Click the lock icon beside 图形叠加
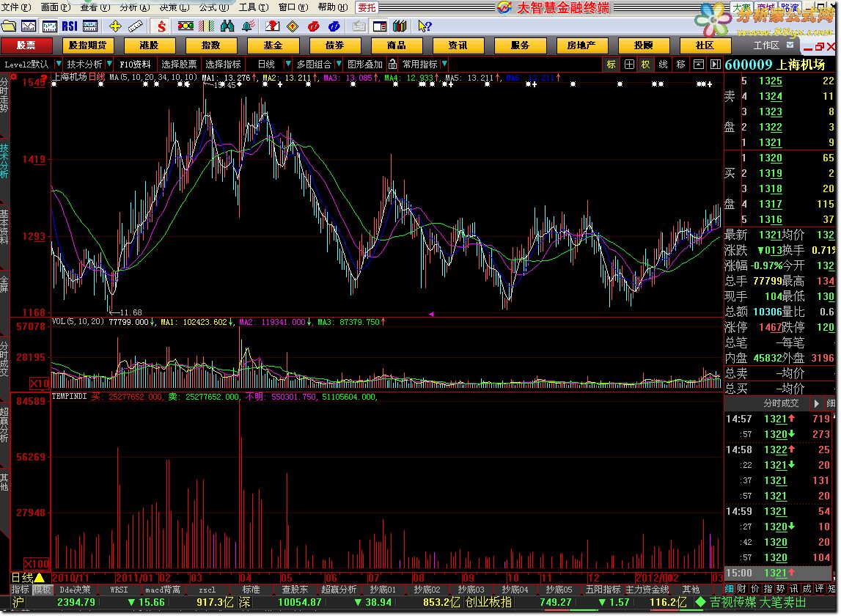841x616 pixels. pos(392,65)
